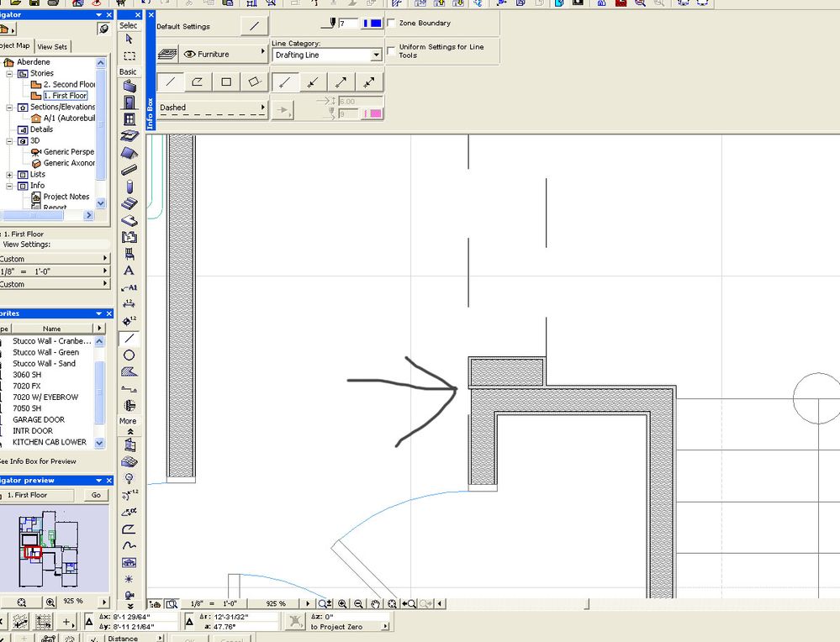Open line settings dialog button
Viewport: 840px width, 642px height.
(x=255, y=26)
